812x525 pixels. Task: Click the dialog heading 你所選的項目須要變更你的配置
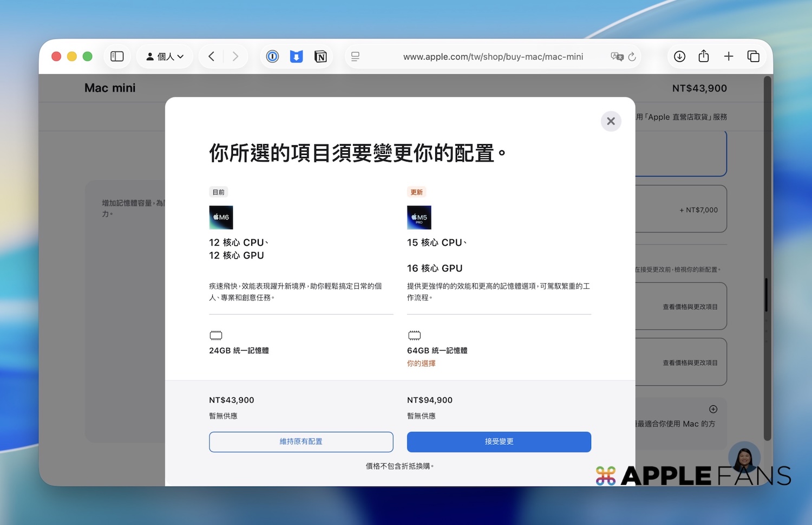tap(357, 153)
